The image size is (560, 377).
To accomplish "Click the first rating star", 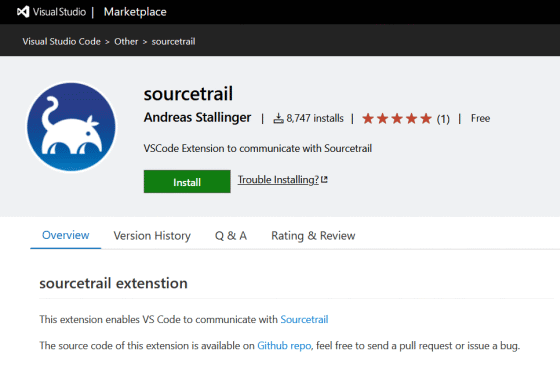I will (x=368, y=118).
